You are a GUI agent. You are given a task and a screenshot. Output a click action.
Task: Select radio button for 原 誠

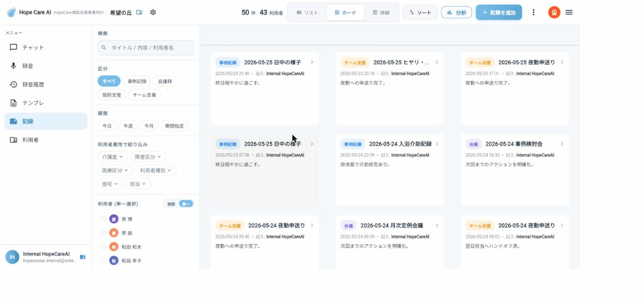(x=103, y=233)
